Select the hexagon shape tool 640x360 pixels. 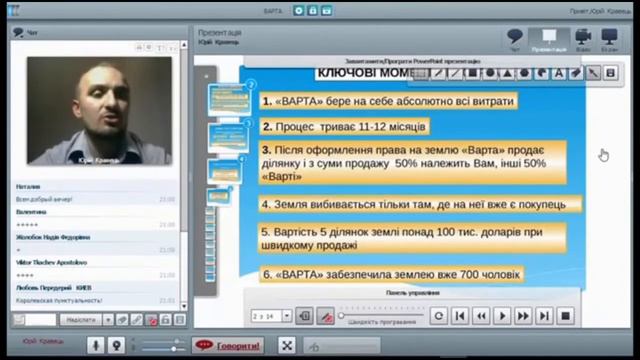click(524, 73)
